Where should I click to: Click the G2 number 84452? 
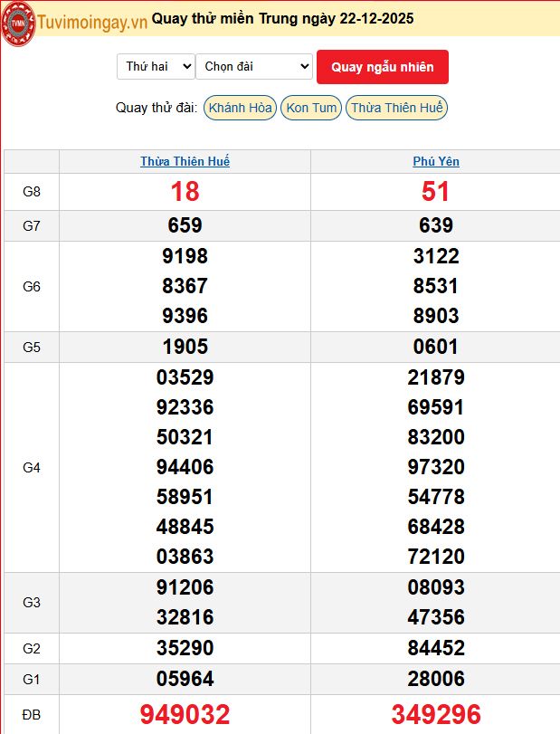coord(436,648)
